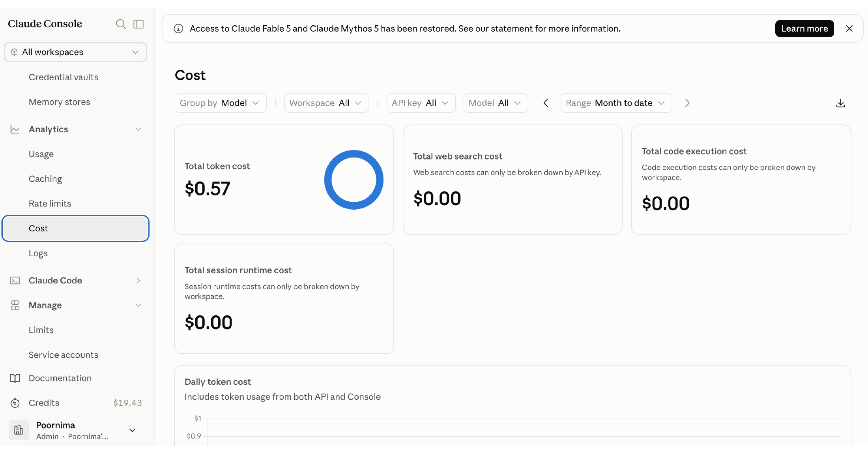The height and width of the screenshot is (454, 868).
Task: Download cost data with export icon
Action: 841,103
